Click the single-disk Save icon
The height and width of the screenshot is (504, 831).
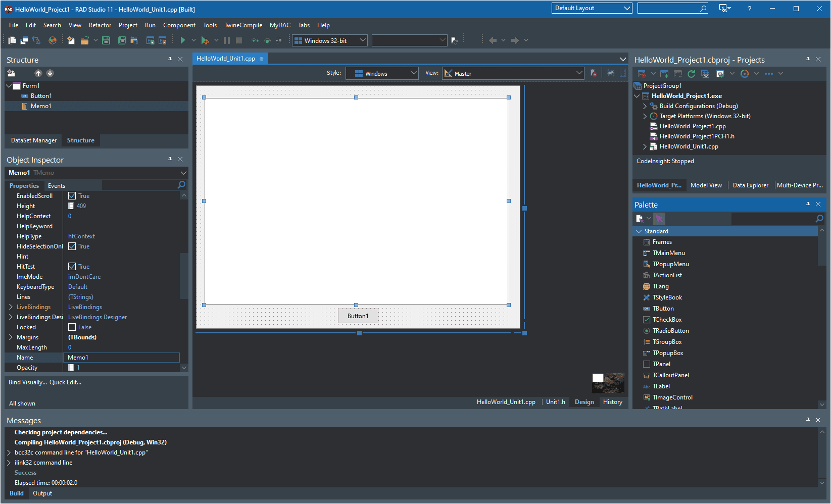click(106, 40)
